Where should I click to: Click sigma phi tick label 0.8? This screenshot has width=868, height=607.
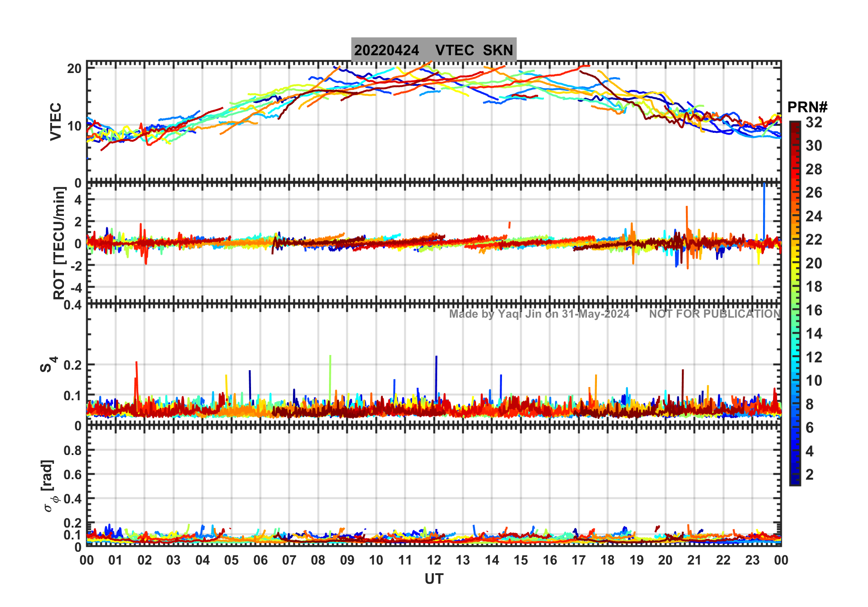tap(73, 450)
